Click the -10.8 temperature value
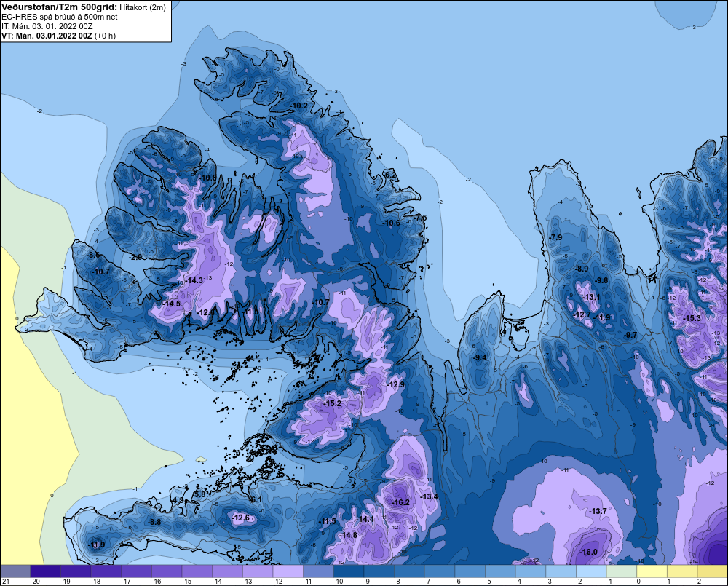The height and width of the screenshot is (586, 728). (x=208, y=178)
